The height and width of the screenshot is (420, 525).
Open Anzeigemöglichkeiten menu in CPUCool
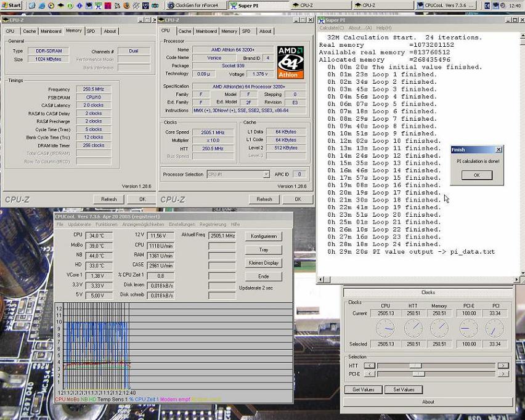[143, 224]
